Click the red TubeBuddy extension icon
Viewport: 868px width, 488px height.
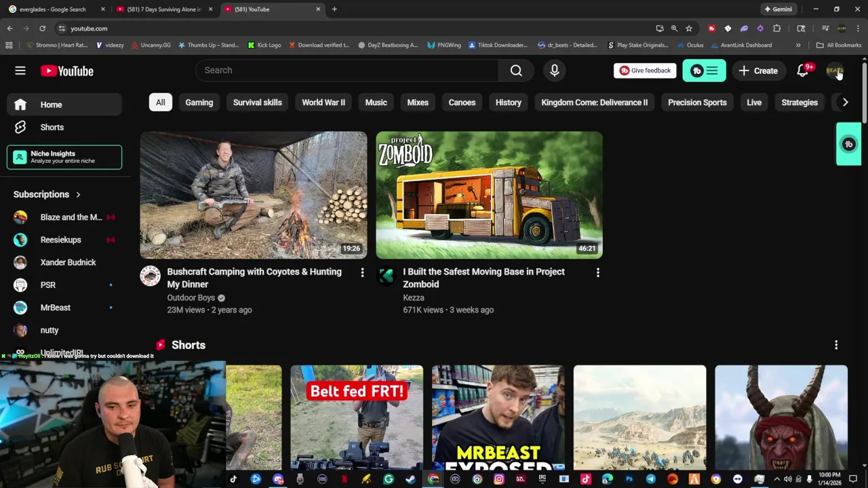pos(711,28)
